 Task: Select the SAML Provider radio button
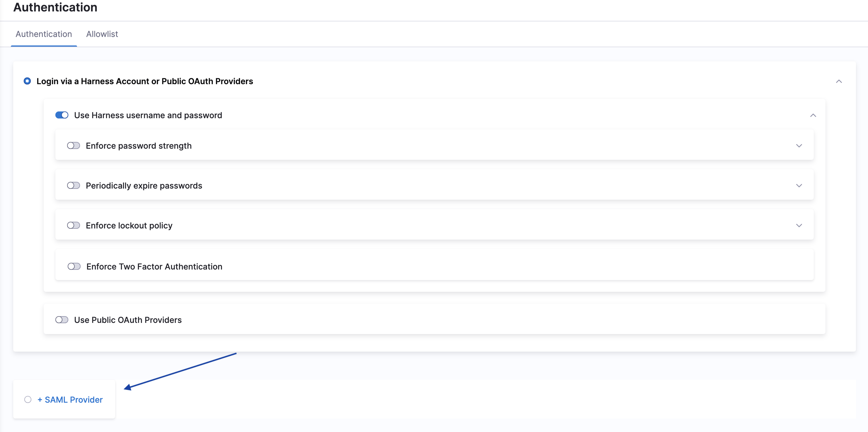click(28, 400)
